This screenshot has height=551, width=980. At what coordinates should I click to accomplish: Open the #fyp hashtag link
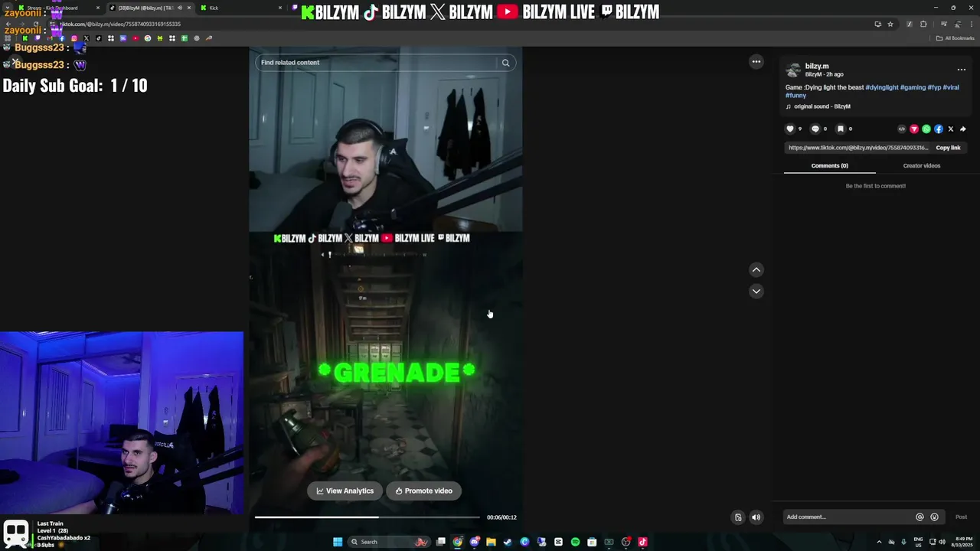[934, 87]
